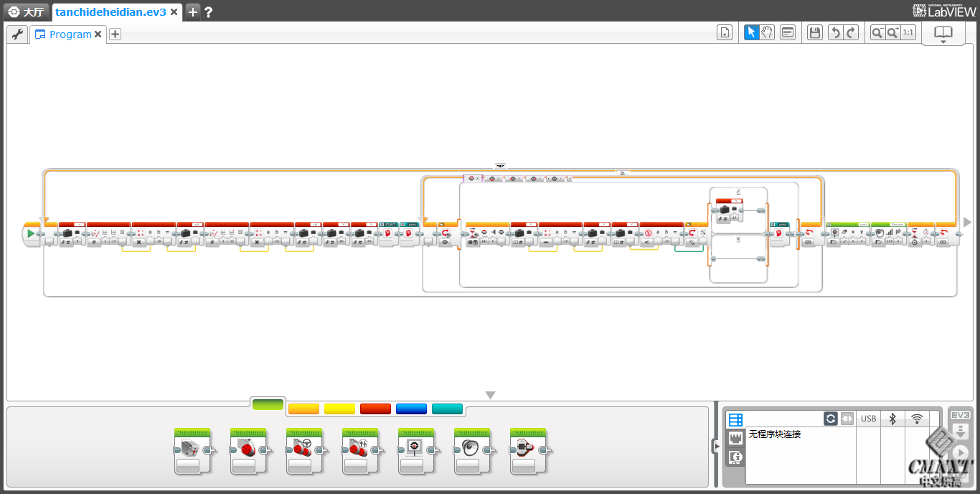Activate the Select pointer tool
The height and width of the screenshot is (494, 980).
tap(751, 32)
